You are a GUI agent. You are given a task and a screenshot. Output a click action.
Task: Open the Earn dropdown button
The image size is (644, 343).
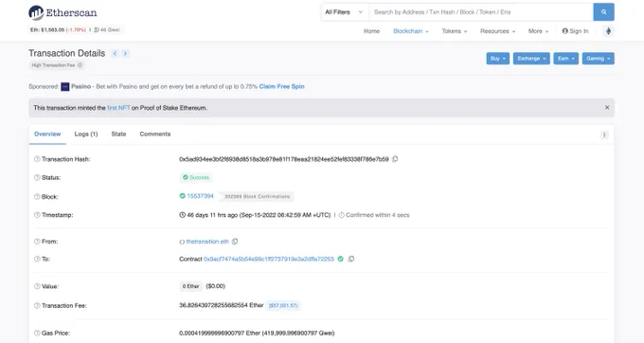pos(566,59)
